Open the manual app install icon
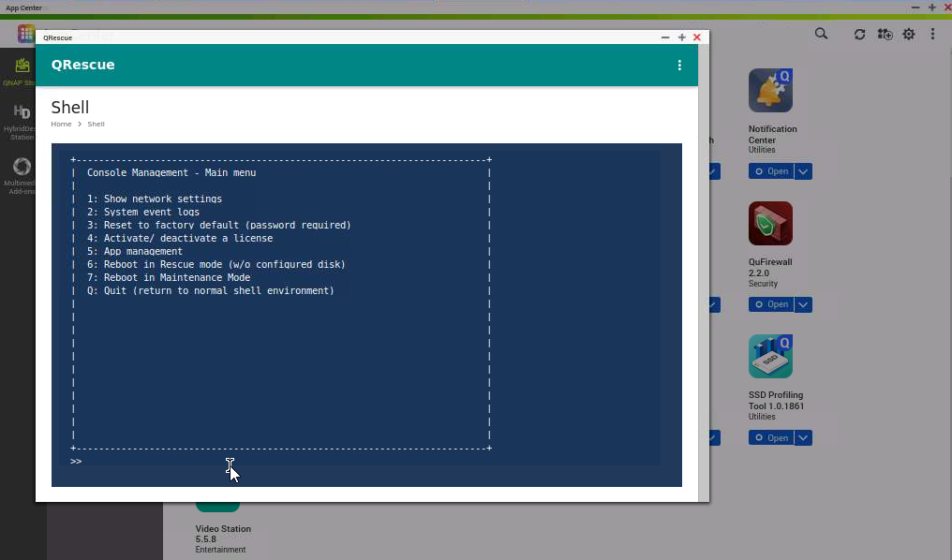 885,34
